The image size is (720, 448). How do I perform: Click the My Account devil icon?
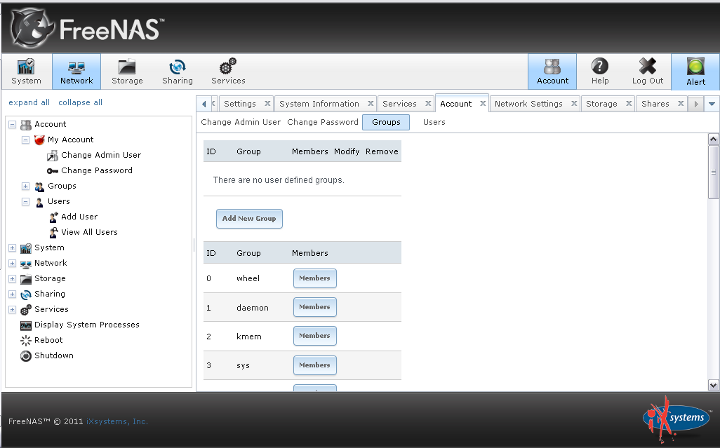(x=39, y=140)
